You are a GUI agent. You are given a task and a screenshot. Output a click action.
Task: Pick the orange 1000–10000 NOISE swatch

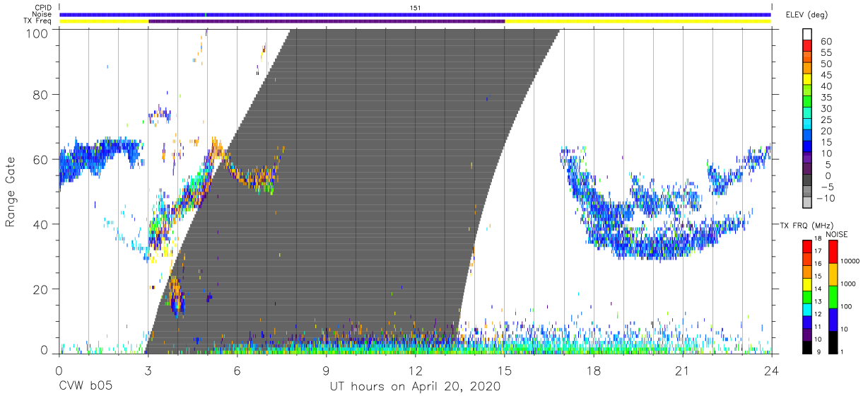click(833, 274)
